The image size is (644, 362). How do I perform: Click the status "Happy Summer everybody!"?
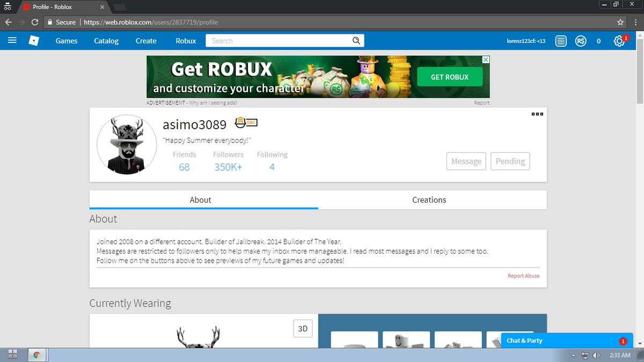pos(207,141)
